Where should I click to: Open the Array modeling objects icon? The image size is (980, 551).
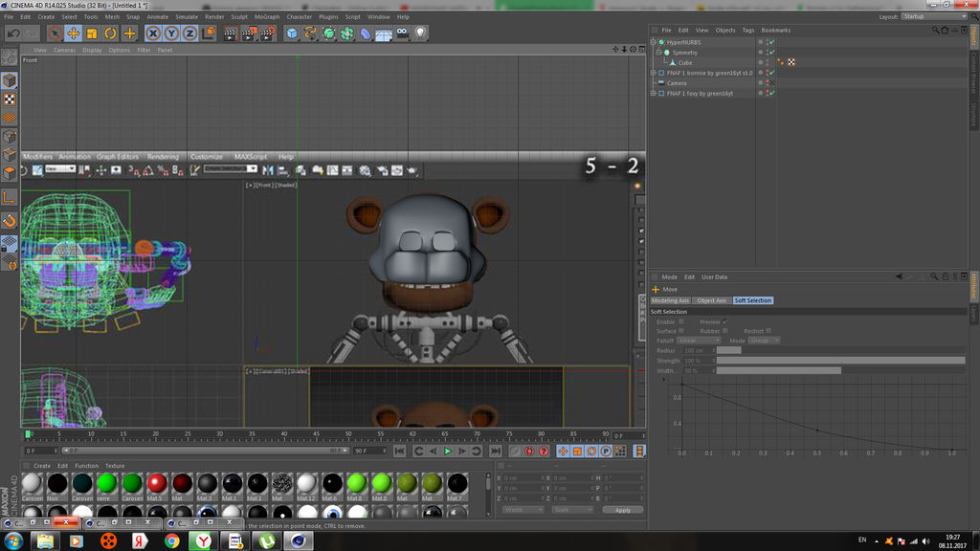pyautogui.click(x=346, y=33)
